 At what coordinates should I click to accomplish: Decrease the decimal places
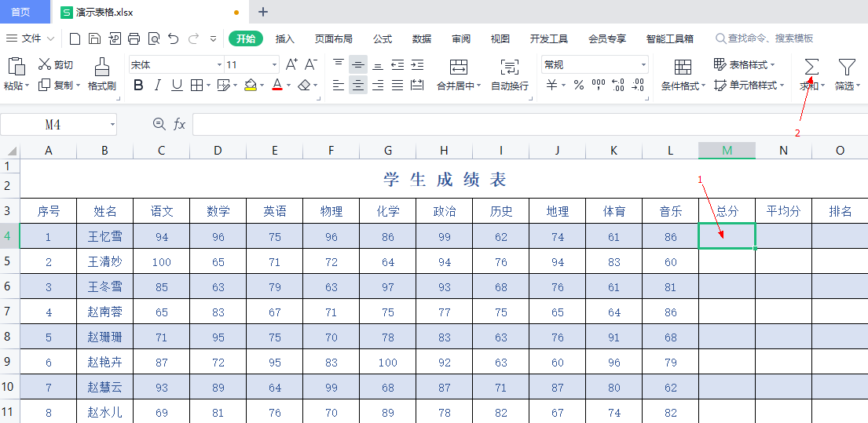coord(638,86)
